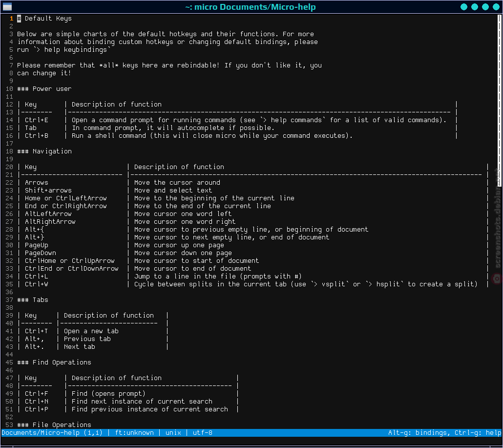Click the 'Alt+{' key cell
Image resolution: width=503 pixels, height=448 pixels.
click(x=34, y=230)
